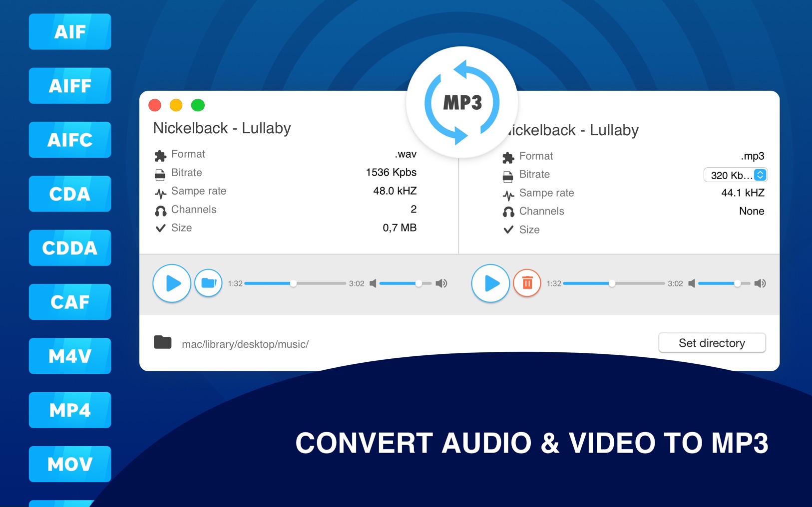Click the .mp3 format value
This screenshot has width=812, height=507.
(x=753, y=156)
